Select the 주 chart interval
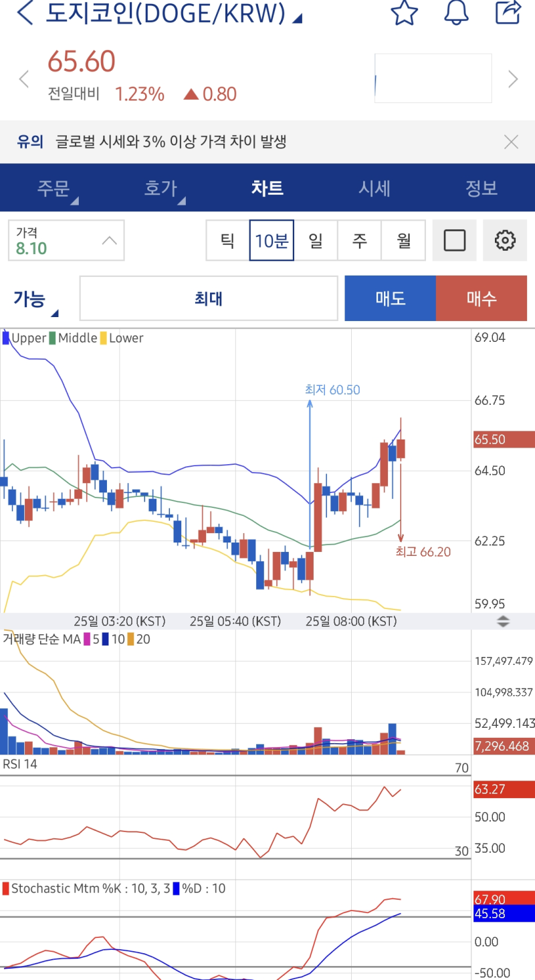Viewport: 535px width, 980px height. 359,240
